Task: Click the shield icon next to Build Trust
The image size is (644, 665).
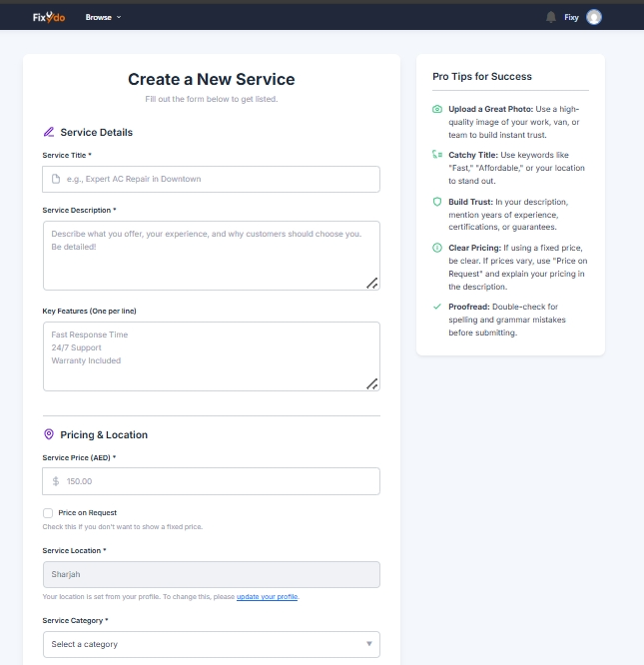Action: tap(436, 202)
